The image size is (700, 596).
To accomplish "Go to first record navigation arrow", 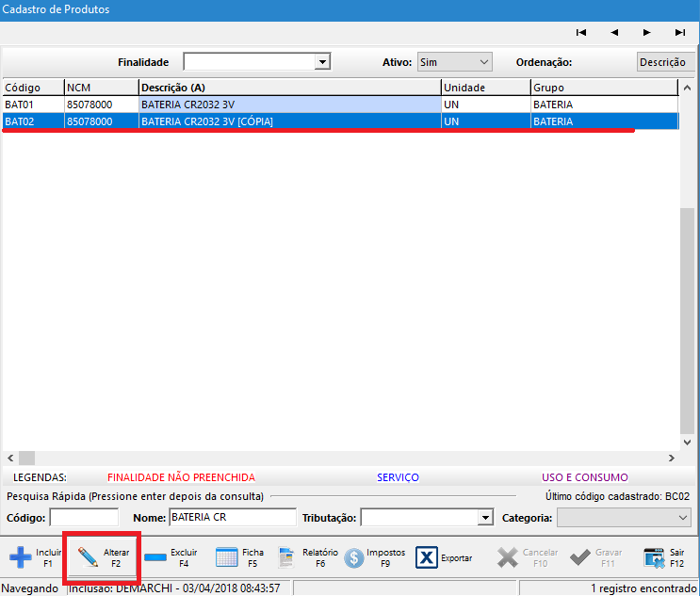I will pyautogui.click(x=580, y=32).
